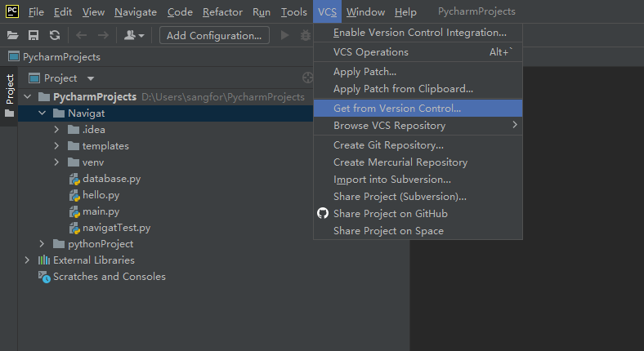Click the Forward navigation arrow
The height and width of the screenshot is (351, 644).
click(103, 35)
